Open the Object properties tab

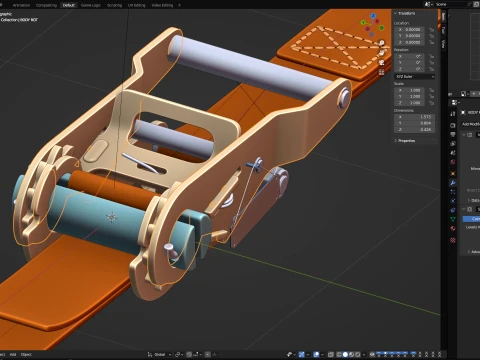point(453,173)
